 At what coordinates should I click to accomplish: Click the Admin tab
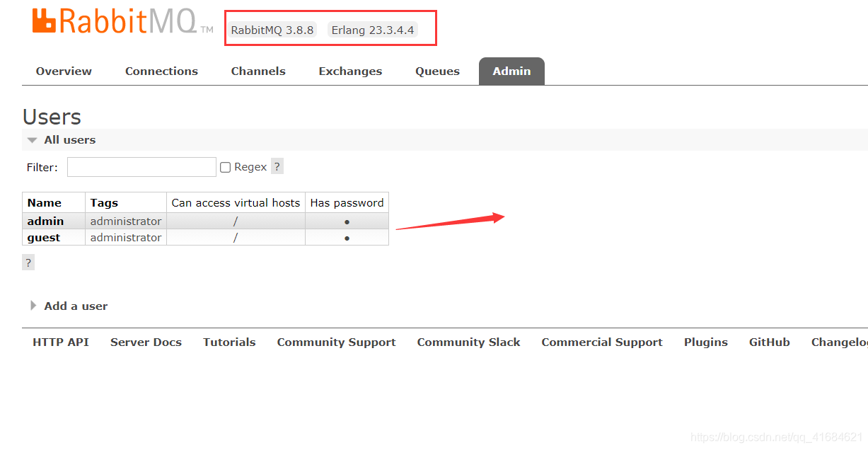(511, 71)
